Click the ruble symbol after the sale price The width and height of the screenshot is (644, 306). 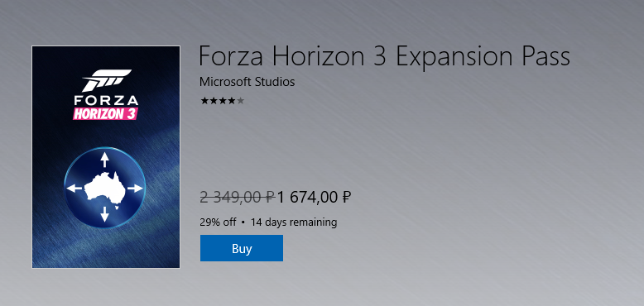[x=346, y=198]
